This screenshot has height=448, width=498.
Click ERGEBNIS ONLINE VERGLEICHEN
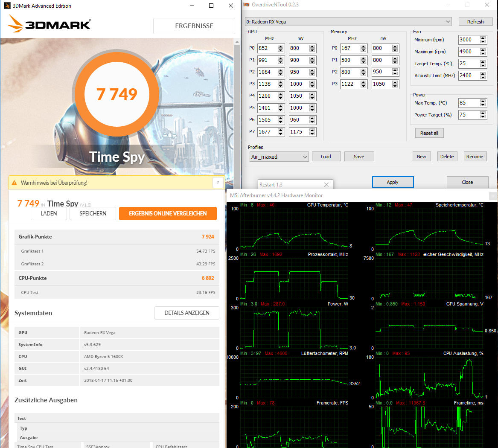point(168,213)
